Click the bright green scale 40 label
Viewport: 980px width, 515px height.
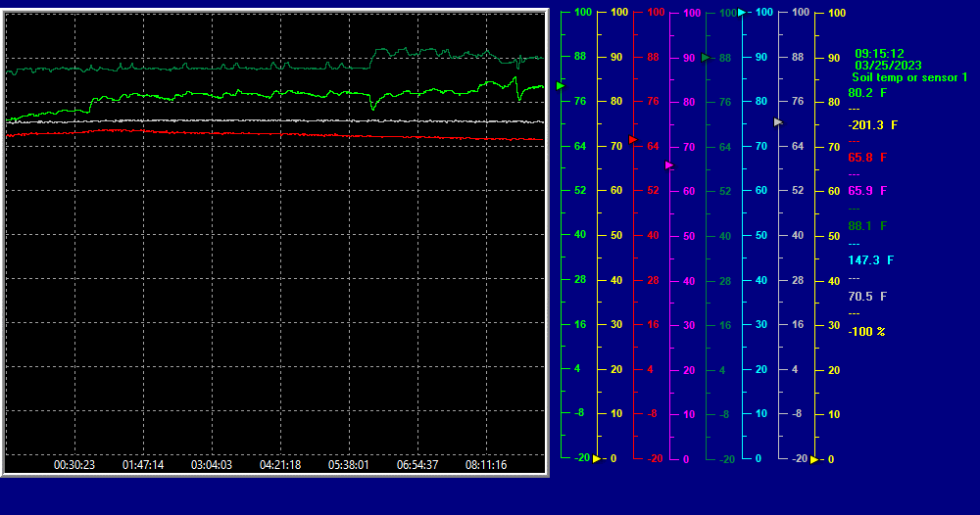coord(580,235)
